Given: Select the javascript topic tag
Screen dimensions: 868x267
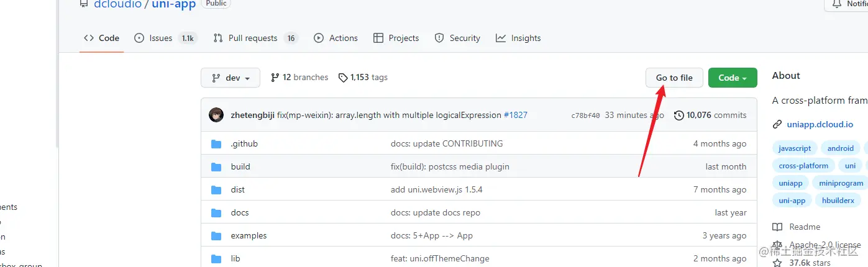Looking at the screenshot, I should pyautogui.click(x=795, y=148).
